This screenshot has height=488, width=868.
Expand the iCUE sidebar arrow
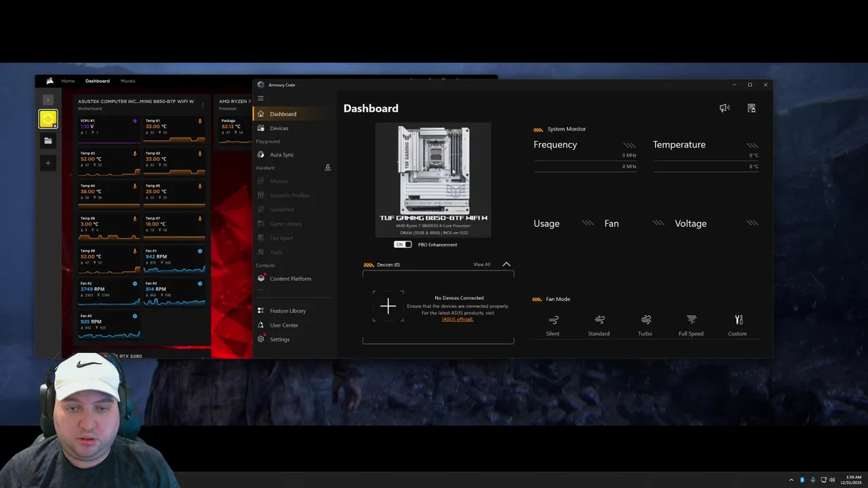[x=47, y=100]
